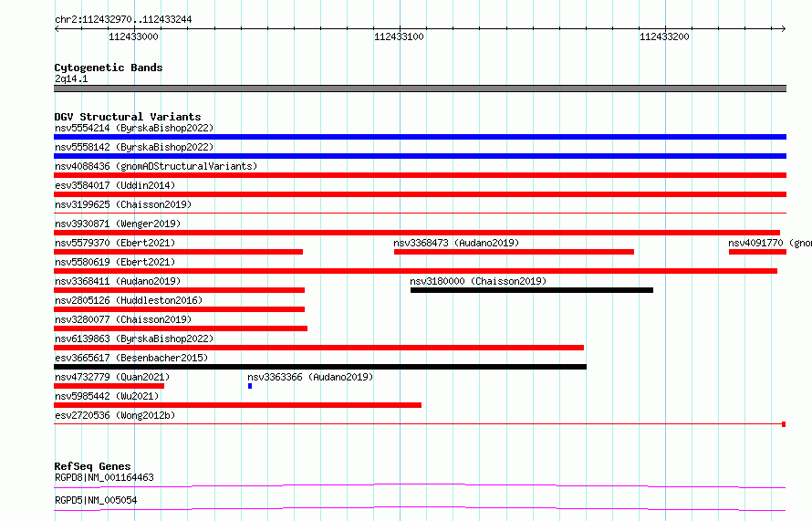Click the small blue nsv3363366 marker
Screen dimensions: 812x521
[250, 386]
